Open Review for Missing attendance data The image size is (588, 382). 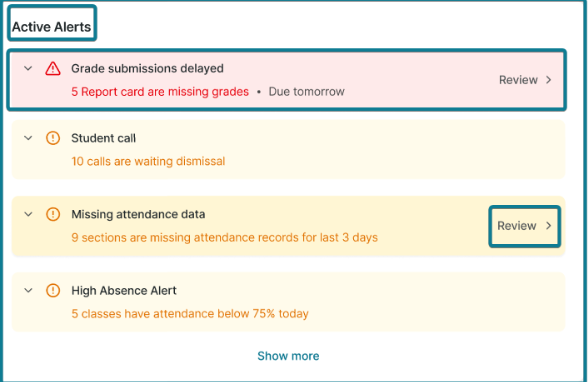pos(525,226)
